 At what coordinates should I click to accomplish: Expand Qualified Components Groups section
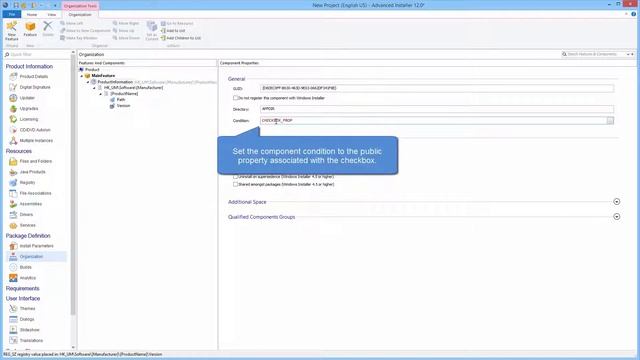(x=617, y=217)
